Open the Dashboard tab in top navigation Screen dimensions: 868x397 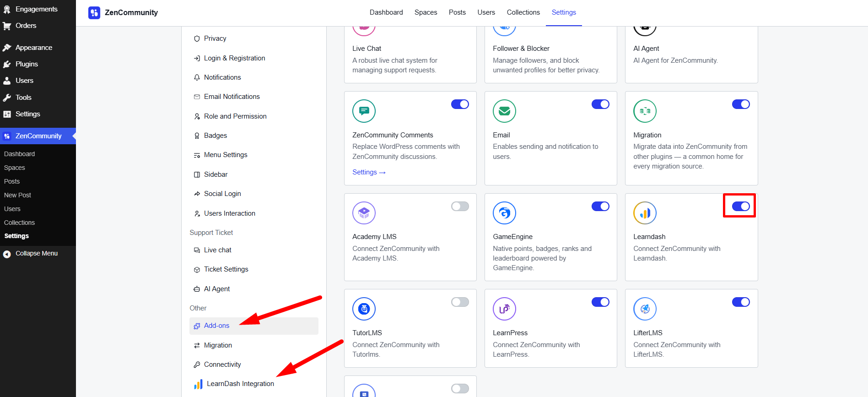point(386,12)
